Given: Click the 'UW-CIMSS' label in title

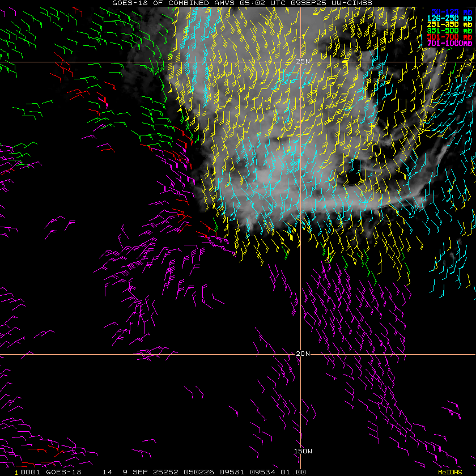Looking at the screenshot, I should (x=351, y=3).
